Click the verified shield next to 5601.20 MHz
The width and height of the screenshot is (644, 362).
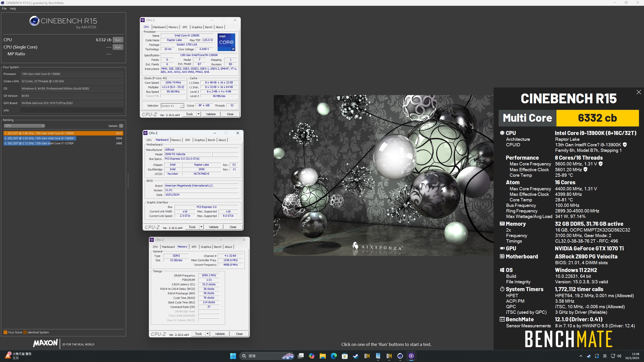(x=585, y=169)
